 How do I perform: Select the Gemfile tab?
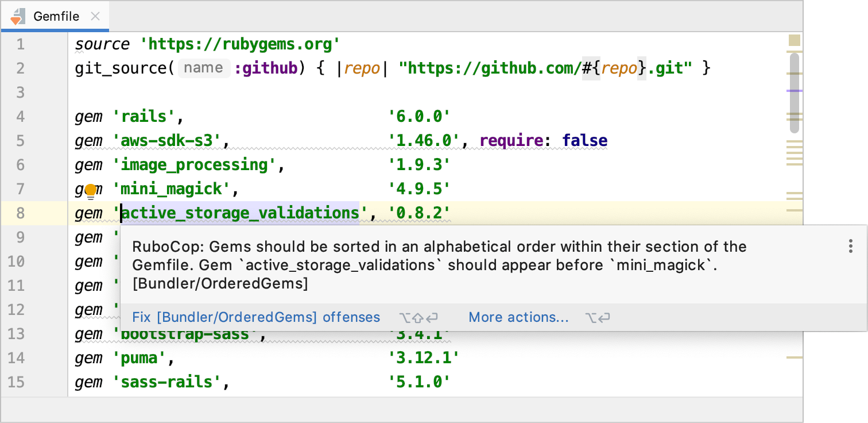pos(56,17)
